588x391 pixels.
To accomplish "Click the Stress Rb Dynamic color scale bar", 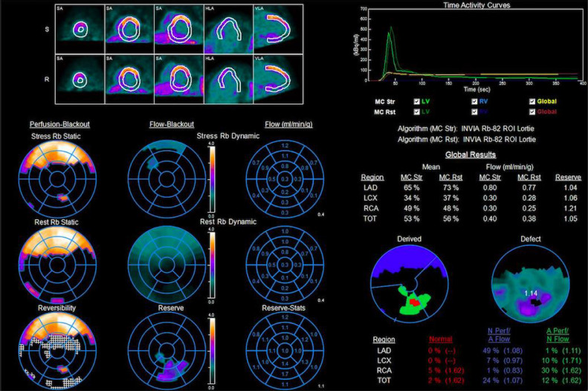I will (x=212, y=180).
